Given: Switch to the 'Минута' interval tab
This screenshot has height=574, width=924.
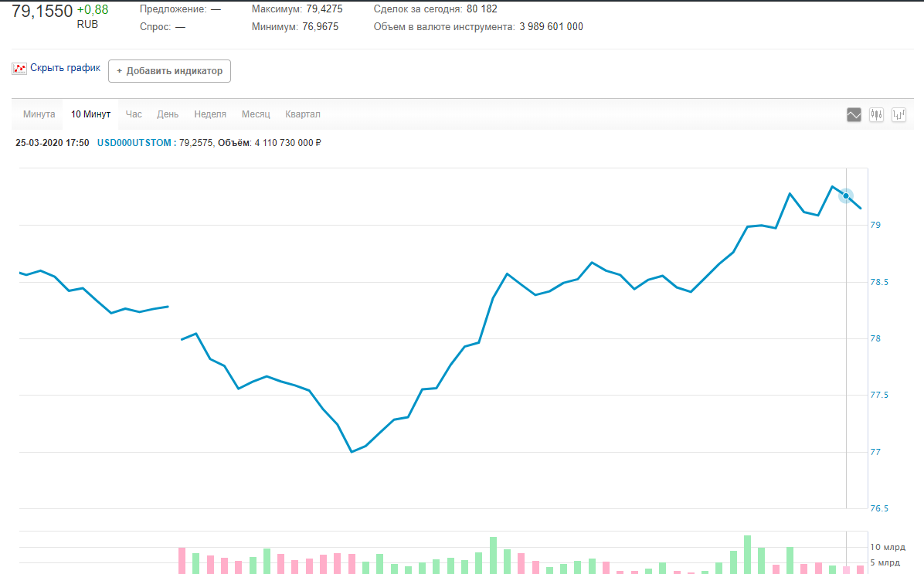Looking at the screenshot, I should point(39,114).
